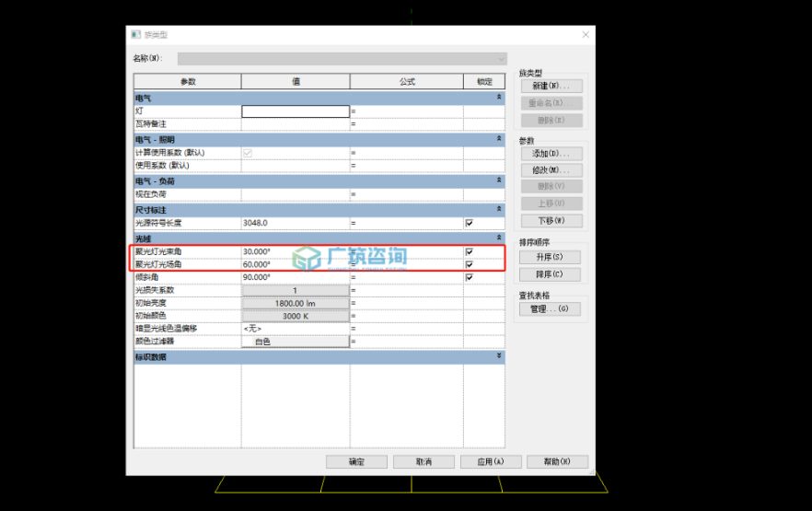Screen dimensions: 812x511
Task: Click 删除(E) family type button
Action: coord(551,120)
